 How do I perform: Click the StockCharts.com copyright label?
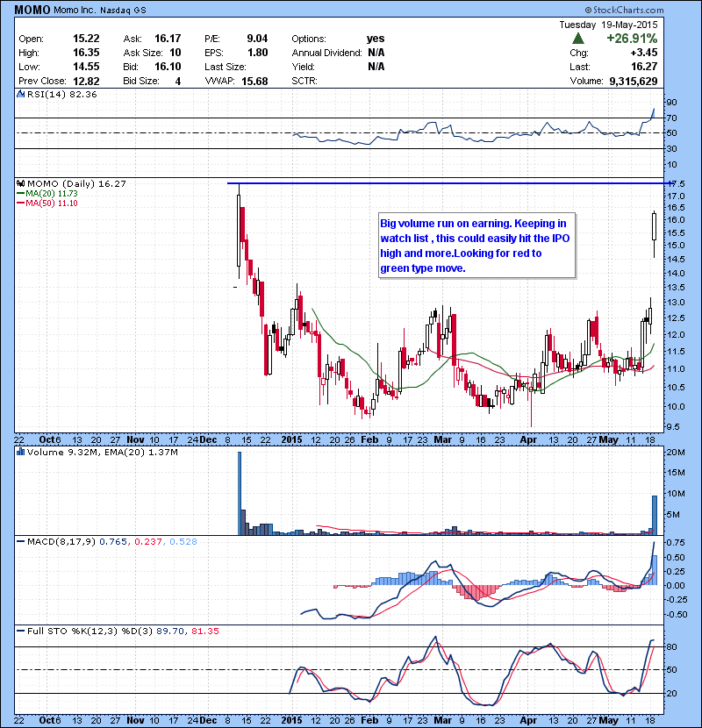(x=624, y=10)
